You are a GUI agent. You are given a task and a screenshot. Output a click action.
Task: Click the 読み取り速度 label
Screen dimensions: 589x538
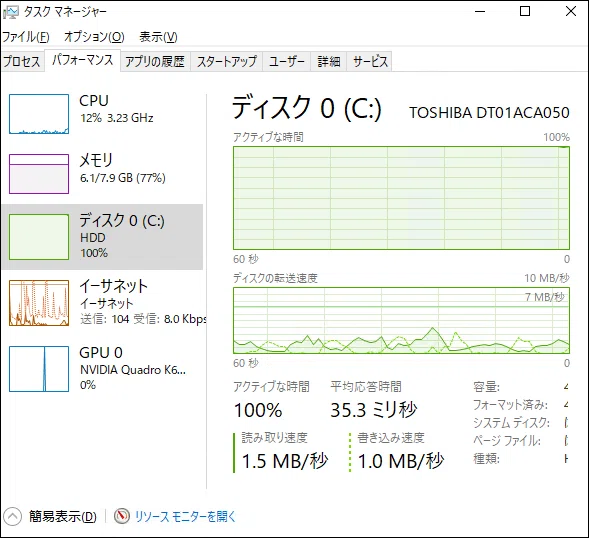click(x=275, y=438)
